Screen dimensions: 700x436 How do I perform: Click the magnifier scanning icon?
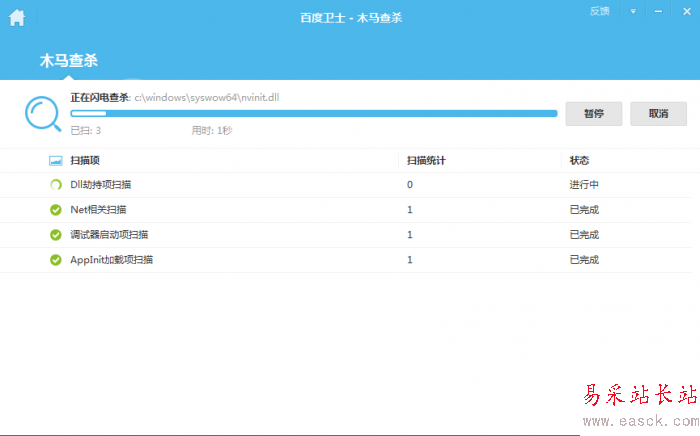click(x=43, y=114)
